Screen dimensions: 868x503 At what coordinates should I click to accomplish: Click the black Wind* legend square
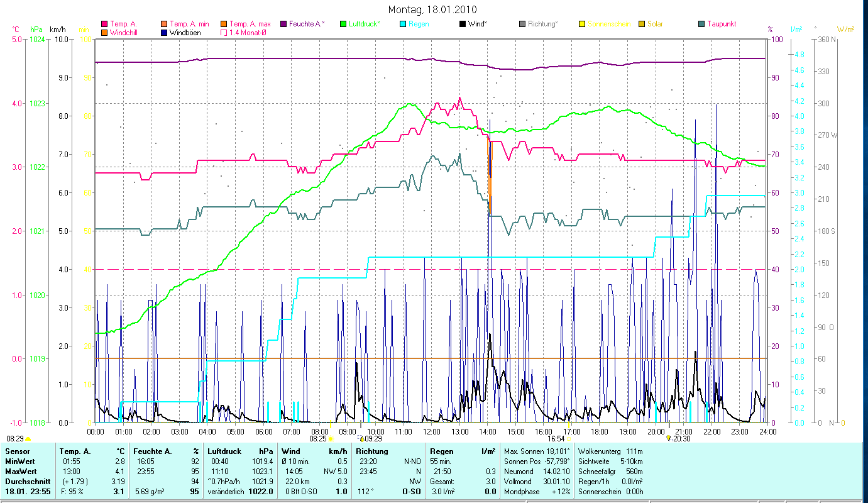463,24
